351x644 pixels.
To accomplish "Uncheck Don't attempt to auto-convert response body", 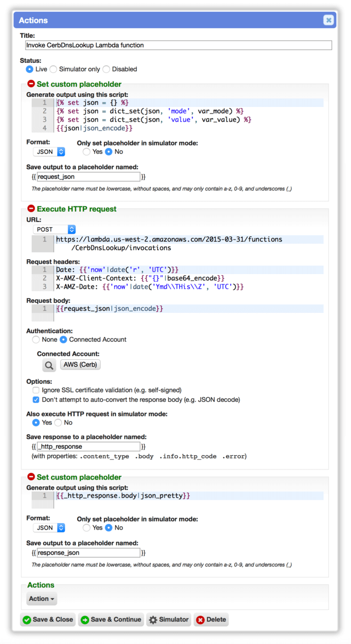I will coord(36,400).
